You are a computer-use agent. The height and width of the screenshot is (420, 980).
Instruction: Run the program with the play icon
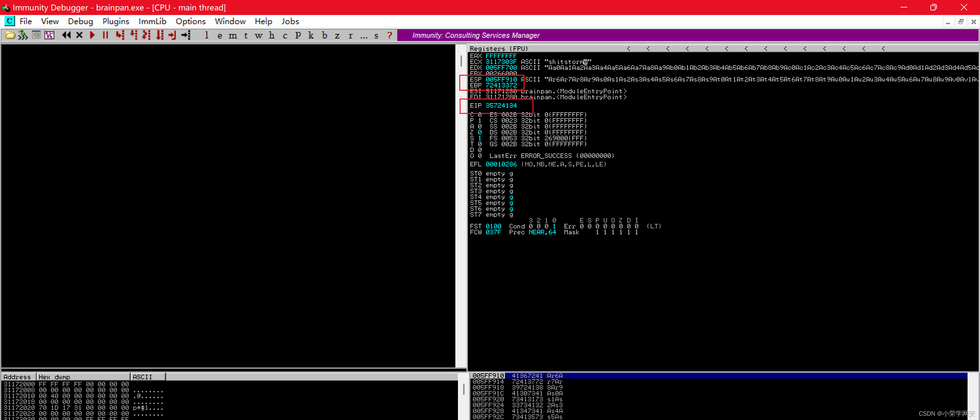(92, 35)
